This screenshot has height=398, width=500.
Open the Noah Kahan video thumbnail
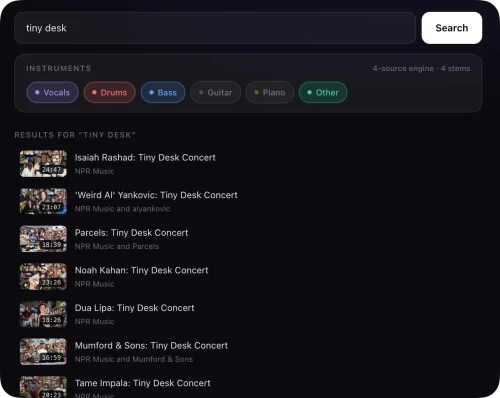point(43,277)
